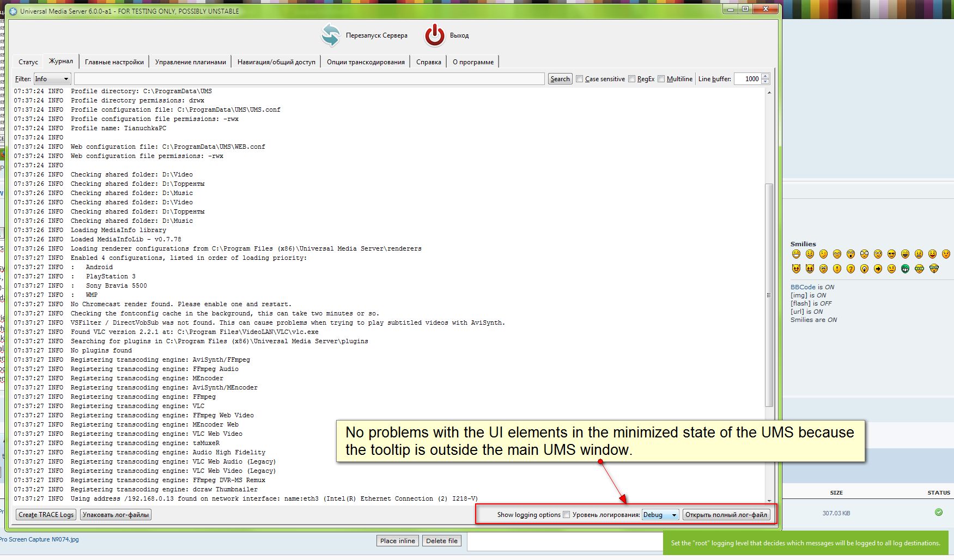Click the BBCode link in forum page
Screen dimensions: 954x560
click(803, 287)
